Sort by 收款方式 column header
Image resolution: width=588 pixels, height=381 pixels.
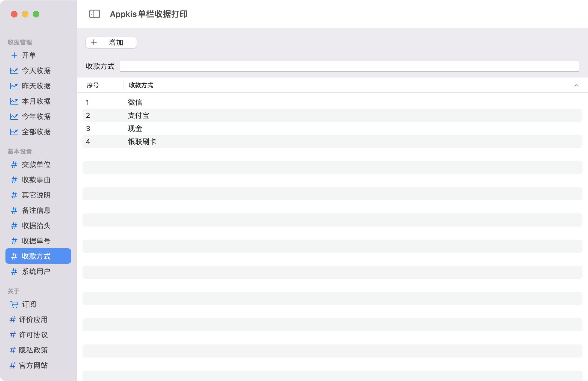point(141,85)
